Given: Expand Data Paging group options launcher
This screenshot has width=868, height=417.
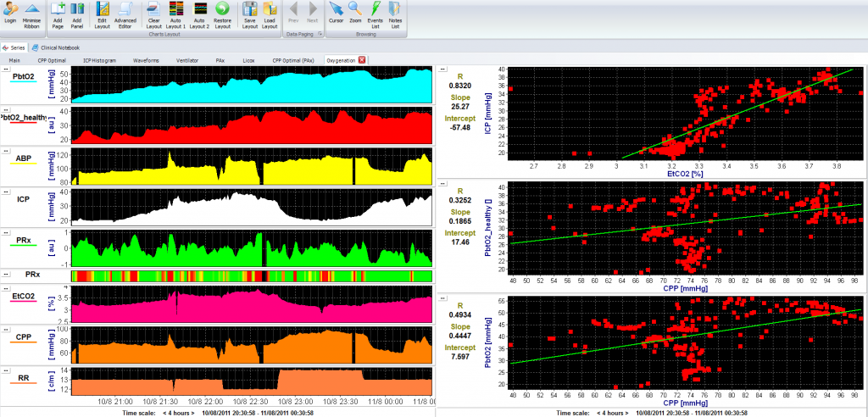Looking at the screenshot, I should [319, 33].
